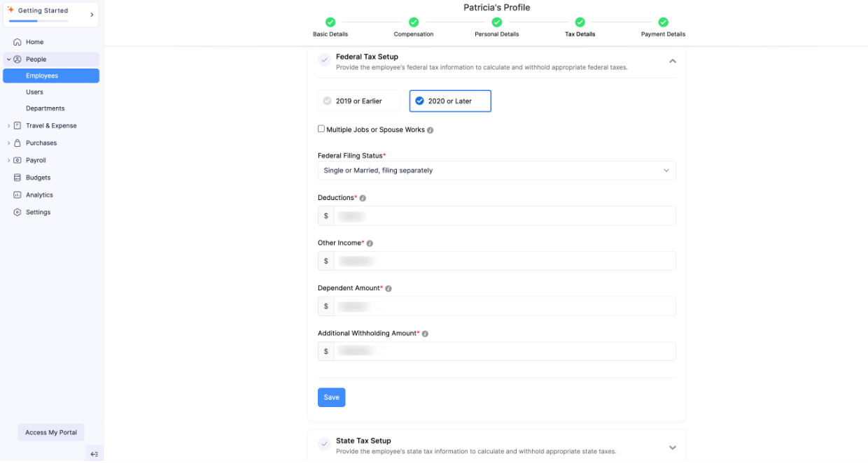868x463 pixels.
Task: Click the info icon next to Deductions
Action: [362, 198]
